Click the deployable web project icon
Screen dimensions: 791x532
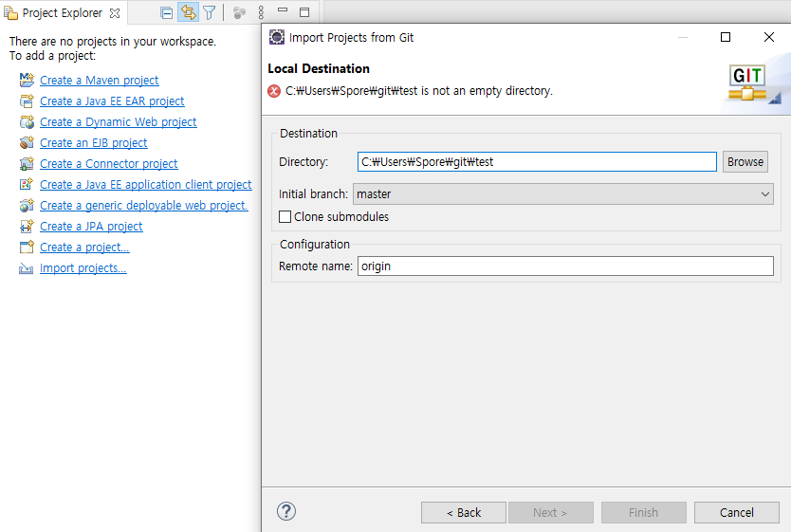click(x=27, y=205)
